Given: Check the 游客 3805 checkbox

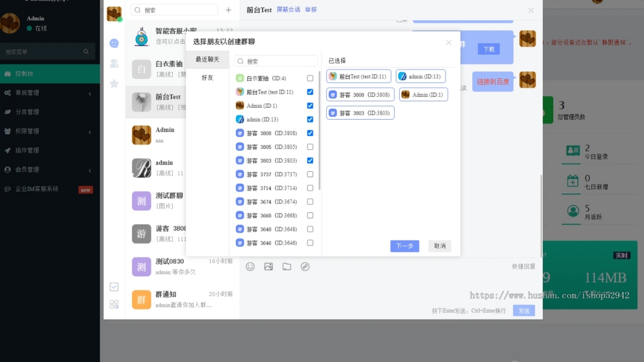Looking at the screenshot, I should [x=310, y=147].
